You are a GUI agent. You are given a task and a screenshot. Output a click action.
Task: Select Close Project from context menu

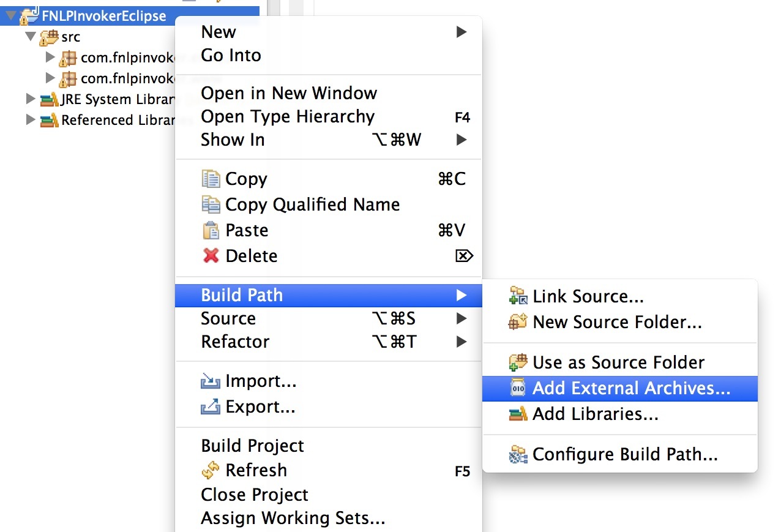(x=255, y=495)
